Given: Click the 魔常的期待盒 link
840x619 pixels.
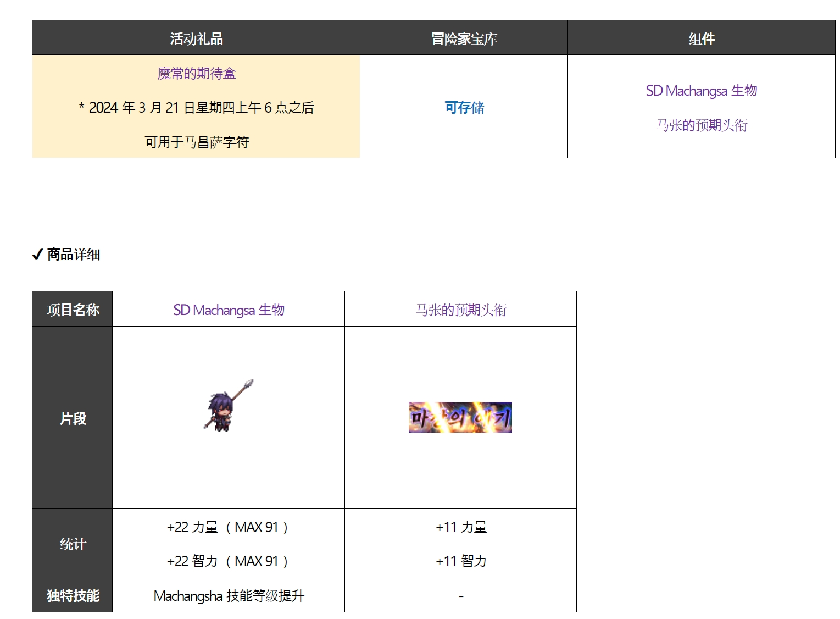Looking at the screenshot, I should coord(197,73).
